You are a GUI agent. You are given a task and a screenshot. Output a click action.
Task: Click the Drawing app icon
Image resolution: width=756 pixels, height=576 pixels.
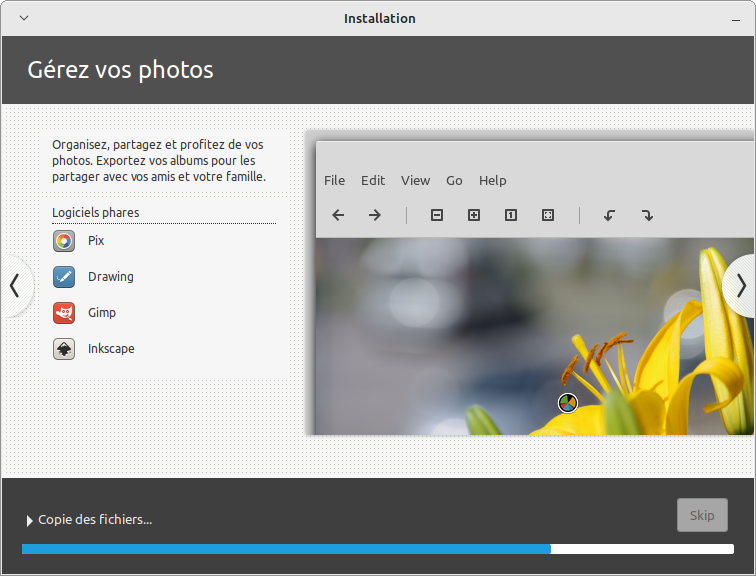pos(63,277)
